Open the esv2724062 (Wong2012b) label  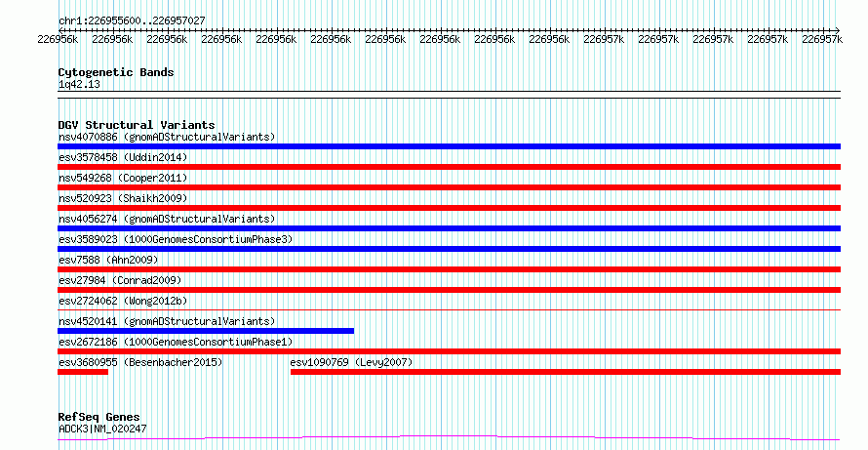coord(123,301)
